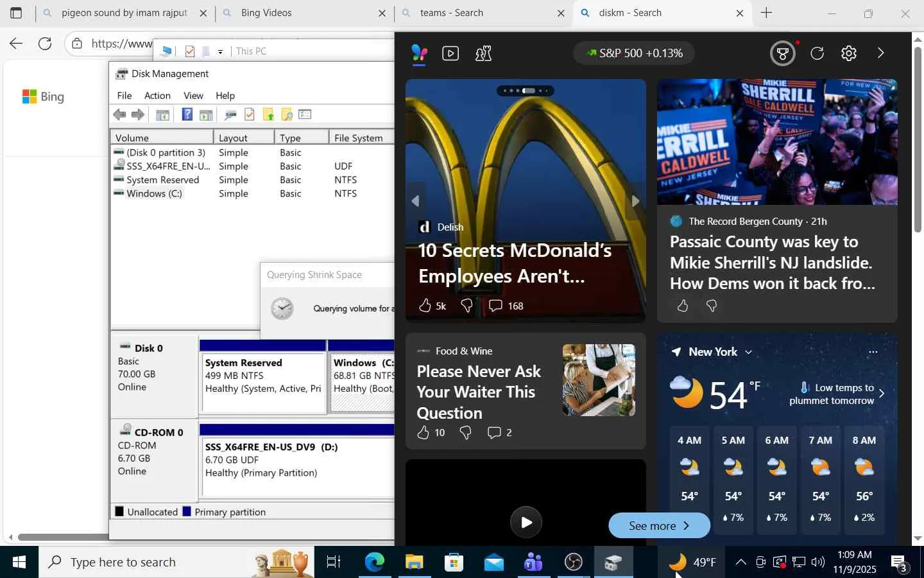
Task: Click See more in the widgets feed
Action: pyautogui.click(x=659, y=526)
